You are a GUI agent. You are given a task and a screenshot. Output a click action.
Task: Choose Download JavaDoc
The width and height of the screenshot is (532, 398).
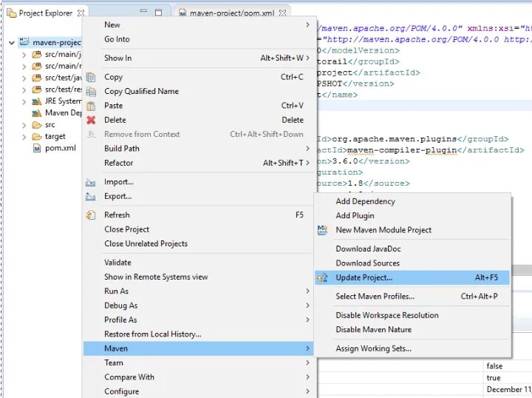412,249
